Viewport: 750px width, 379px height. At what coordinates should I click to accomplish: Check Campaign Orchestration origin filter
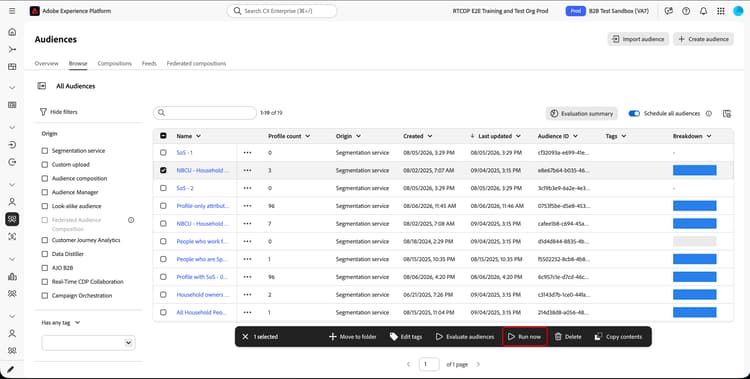[x=45, y=296]
